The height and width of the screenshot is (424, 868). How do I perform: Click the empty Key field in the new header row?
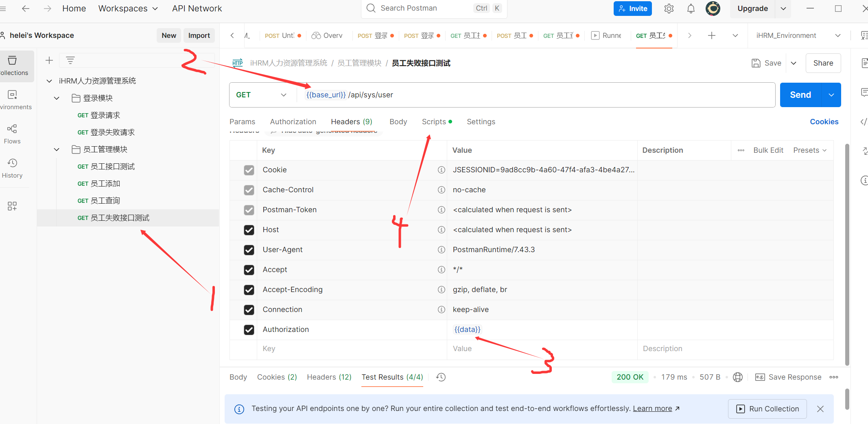pyautogui.click(x=352, y=349)
